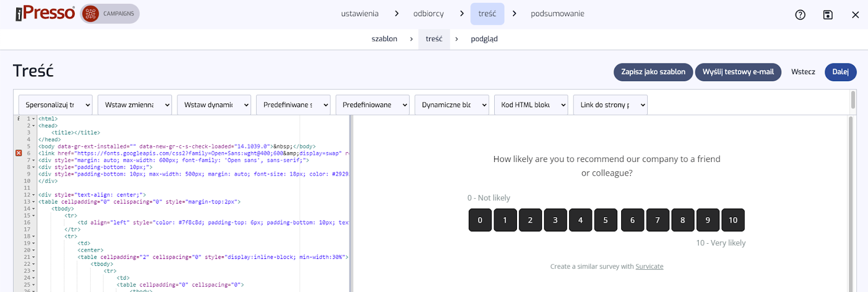Open the Wstaw dynamiczną dropdown
The image size is (868, 292).
coord(214,105)
